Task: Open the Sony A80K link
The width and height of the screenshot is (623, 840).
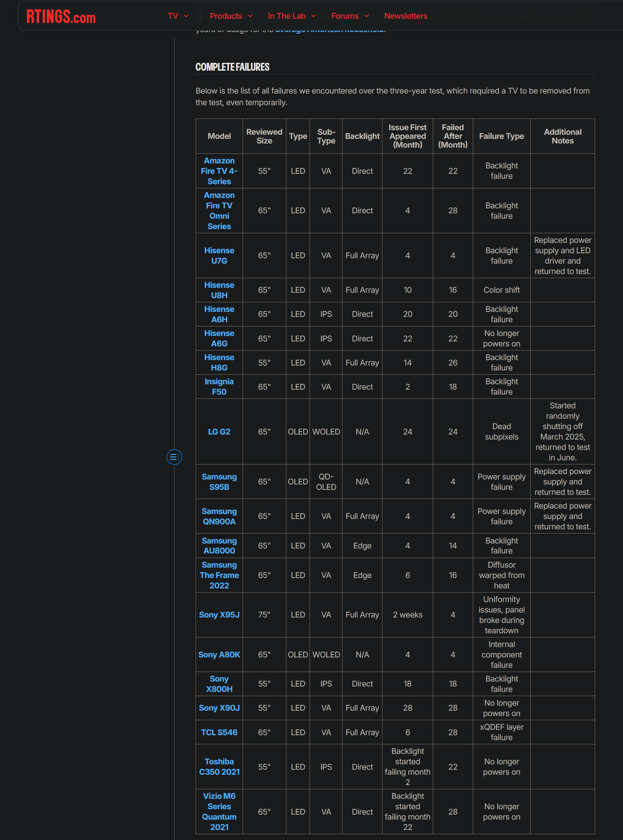Action: [219, 655]
